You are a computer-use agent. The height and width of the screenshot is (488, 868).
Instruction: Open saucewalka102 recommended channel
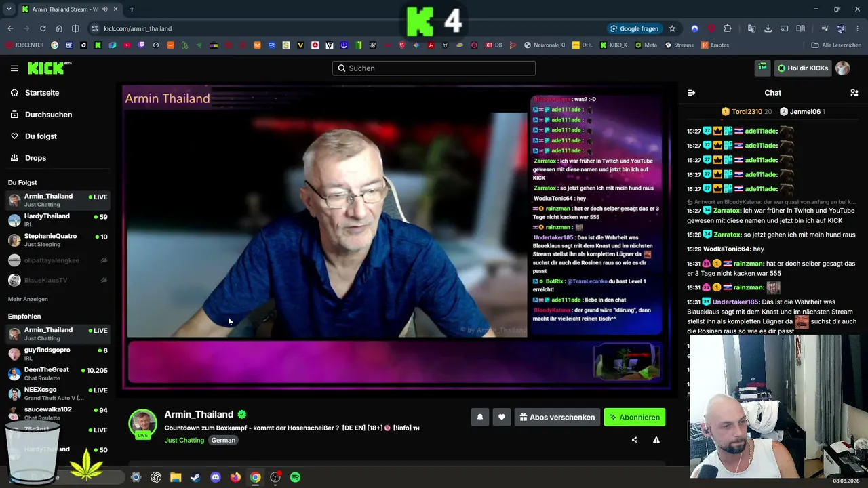click(x=58, y=413)
